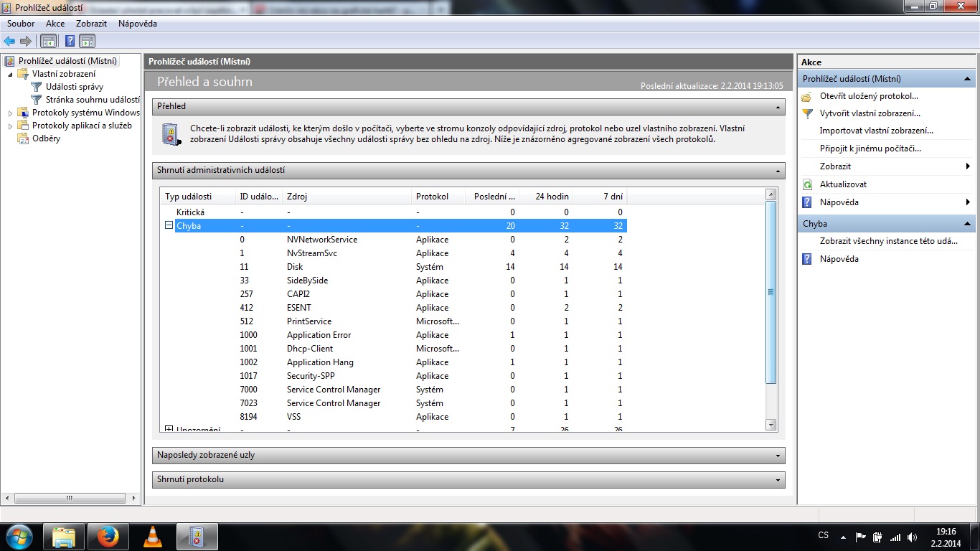Sort by Protokol column header
Viewport: 980px width, 551px height.
coord(438,197)
